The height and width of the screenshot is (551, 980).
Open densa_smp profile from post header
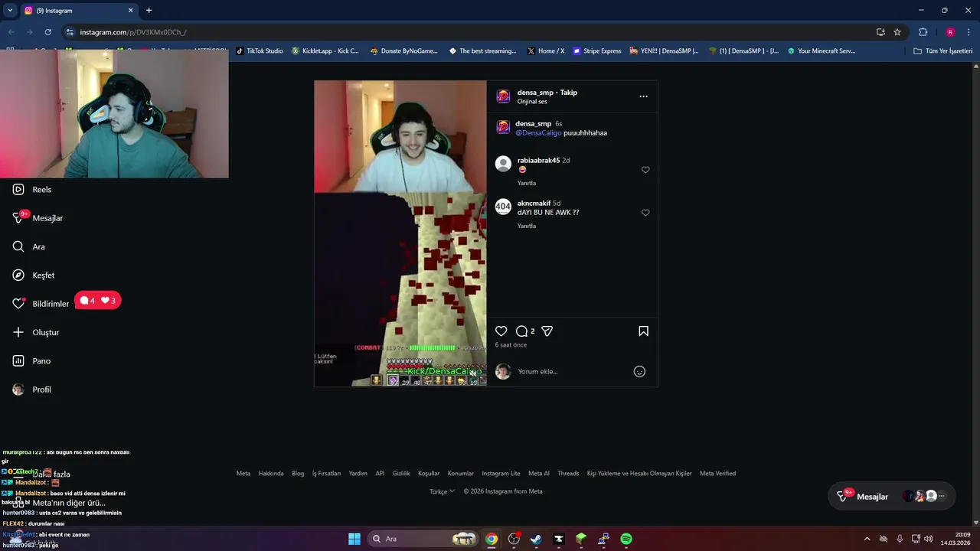point(535,93)
